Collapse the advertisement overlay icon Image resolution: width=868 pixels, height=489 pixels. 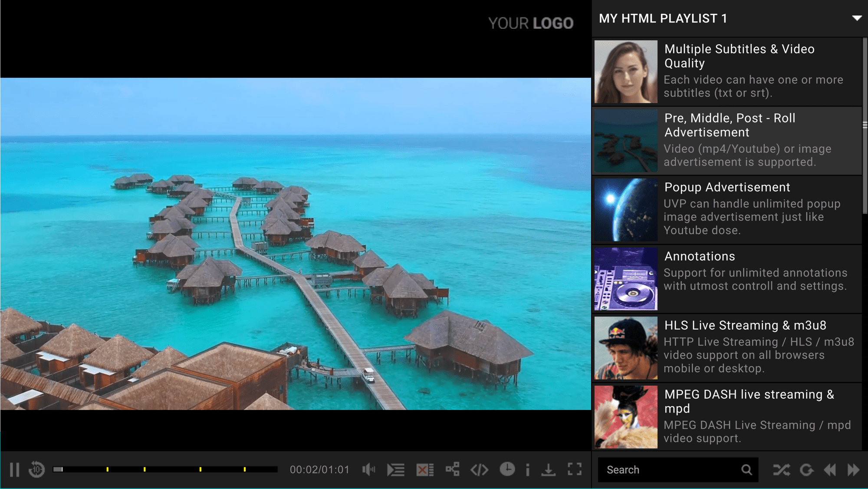point(424,469)
